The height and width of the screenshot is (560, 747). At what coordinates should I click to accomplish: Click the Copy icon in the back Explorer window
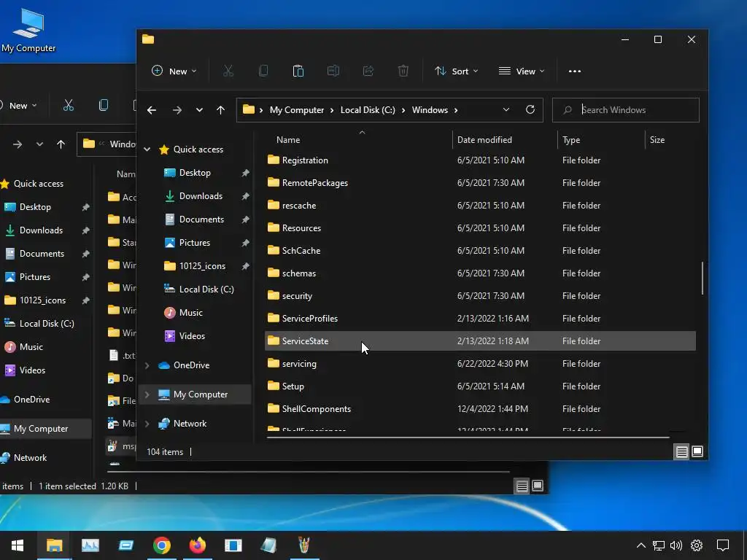pos(104,105)
